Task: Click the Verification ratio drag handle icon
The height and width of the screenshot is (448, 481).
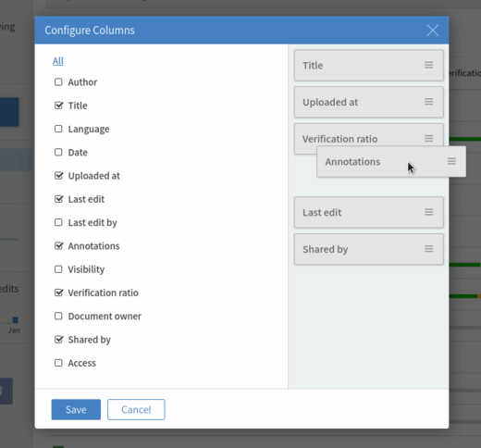Action: tap(428, 139)
